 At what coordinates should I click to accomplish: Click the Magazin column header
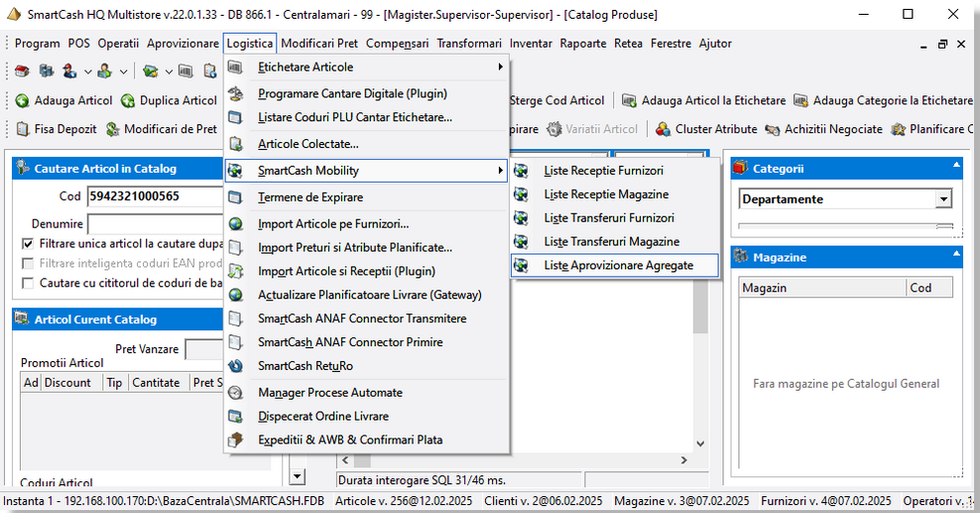click(x=822, y=288)
